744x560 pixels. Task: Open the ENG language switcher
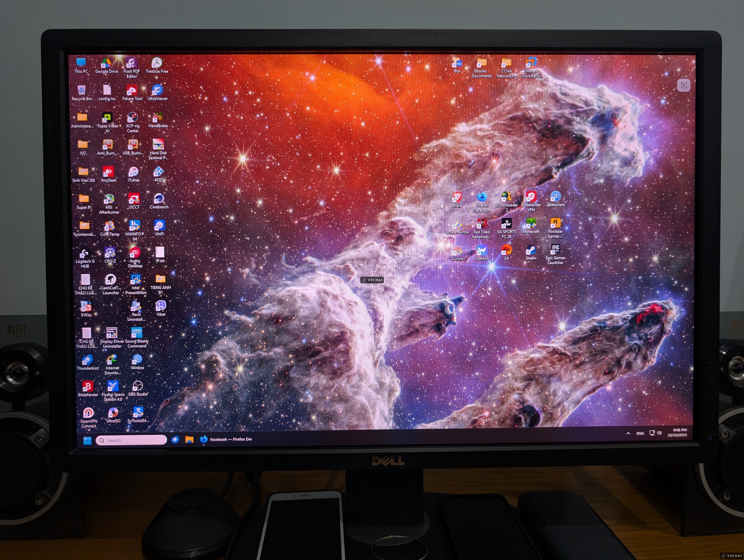640,433
